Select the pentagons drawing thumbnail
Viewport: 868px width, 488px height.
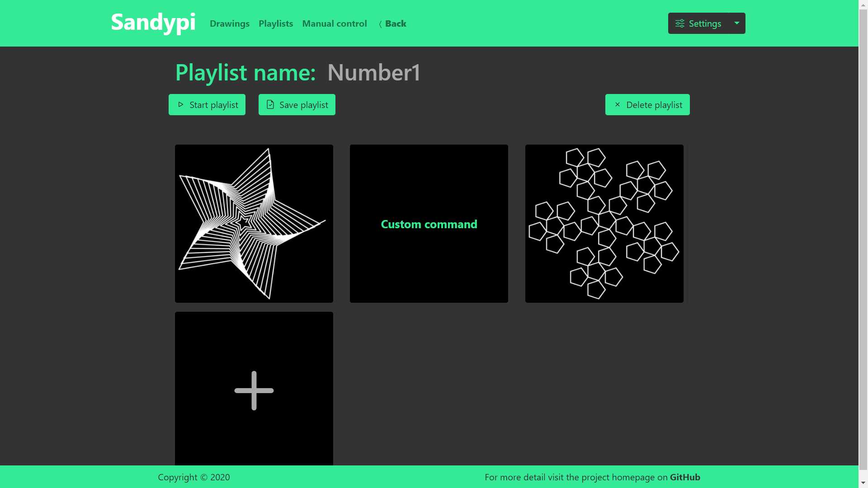click(x=604, y=224)
